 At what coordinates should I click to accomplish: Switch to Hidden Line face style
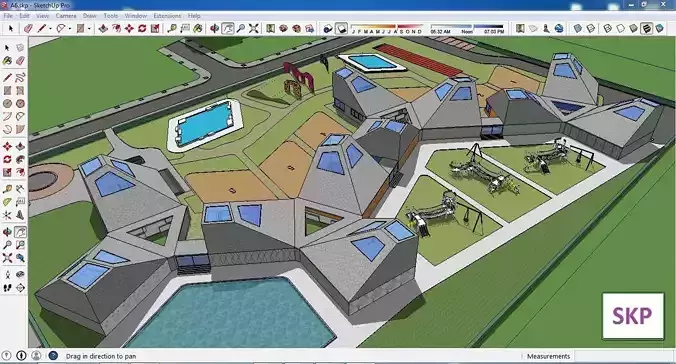(x=620, y=28)
